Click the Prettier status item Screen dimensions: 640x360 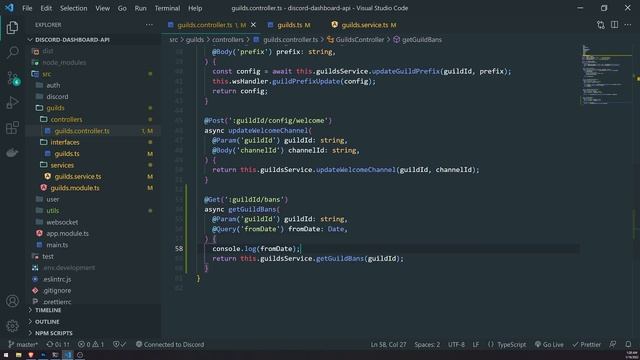(x=587, y=344)
